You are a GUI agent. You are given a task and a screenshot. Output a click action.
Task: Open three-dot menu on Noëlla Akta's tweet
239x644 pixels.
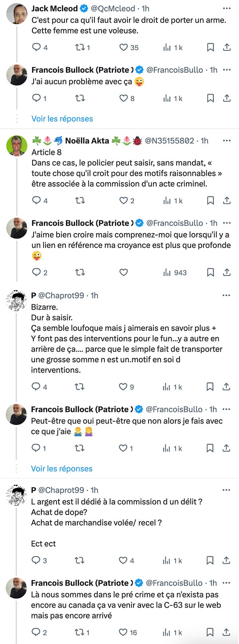[227, 140]
